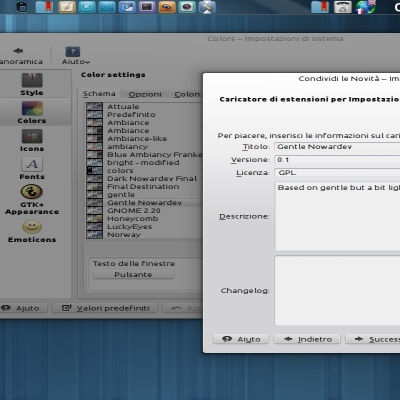Click the Honeycomb scheme preview thumbnail
400x400 pixels.
[x=94, y=219]
